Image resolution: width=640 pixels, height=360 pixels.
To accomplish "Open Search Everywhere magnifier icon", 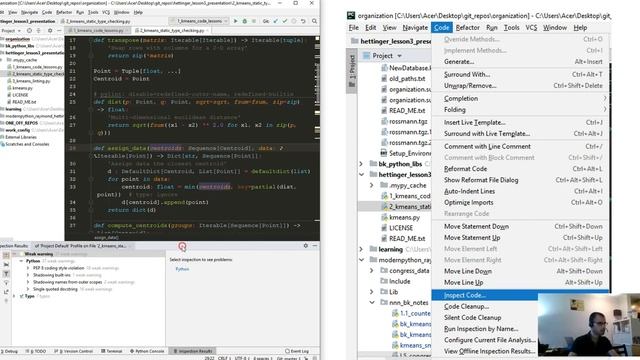I will tap(314, 21).
